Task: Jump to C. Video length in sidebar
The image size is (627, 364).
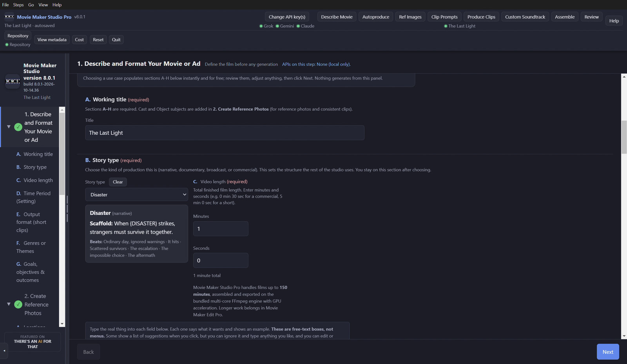Action: (x=34, y=180)
